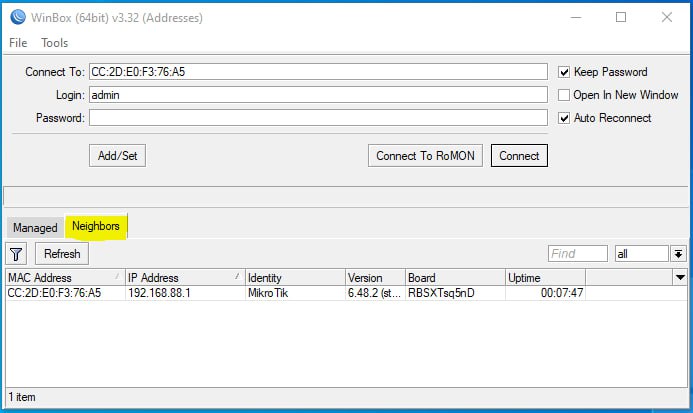Open the File menu
The image size is (693, 413).
coord(18,43)
